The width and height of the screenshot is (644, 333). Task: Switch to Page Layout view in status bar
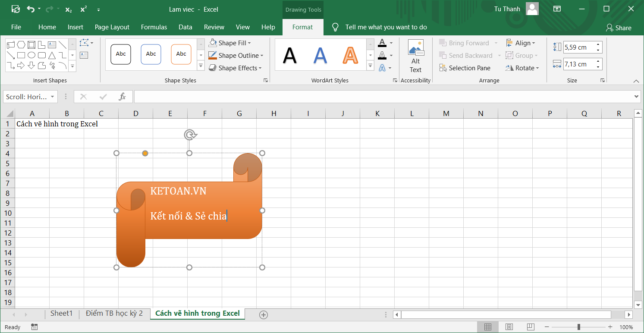click(x=509, y=327)
